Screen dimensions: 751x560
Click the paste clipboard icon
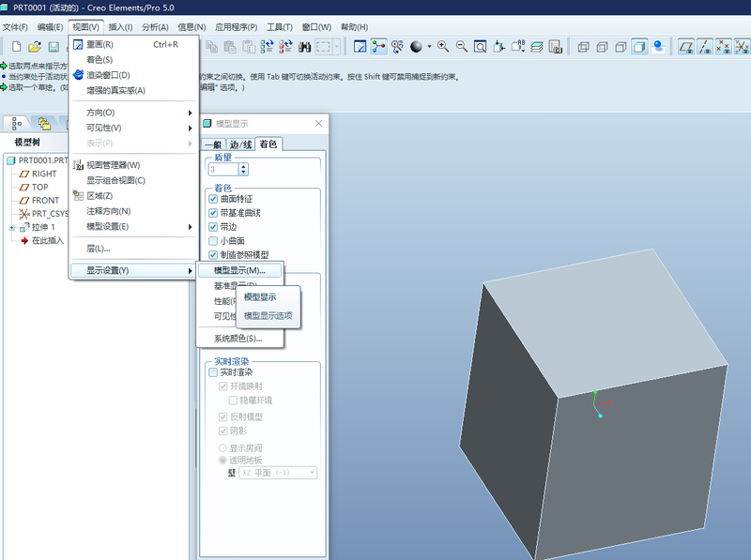(x=230, y=46)
